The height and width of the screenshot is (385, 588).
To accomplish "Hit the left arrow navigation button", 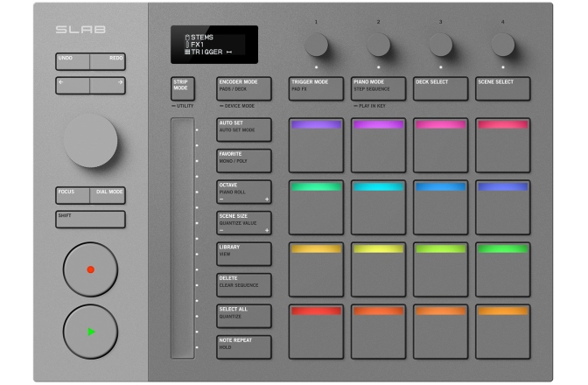I will pos(73,86).
